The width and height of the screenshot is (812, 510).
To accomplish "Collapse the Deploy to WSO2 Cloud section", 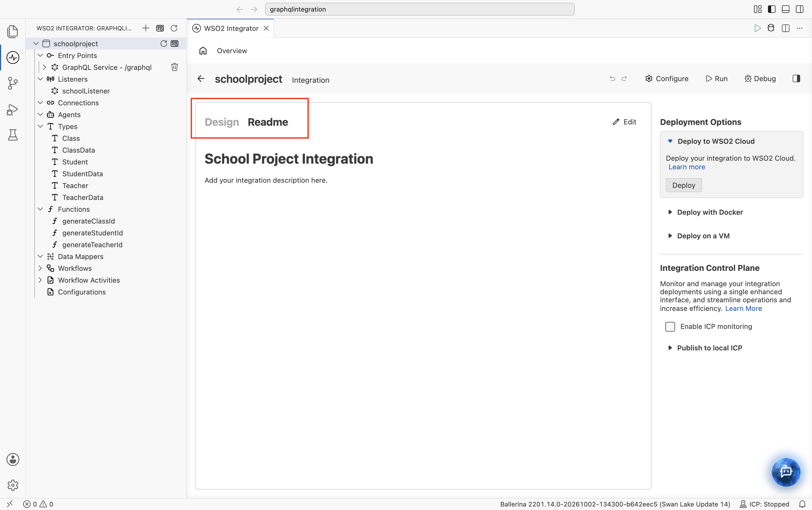I will click(670, 141).
